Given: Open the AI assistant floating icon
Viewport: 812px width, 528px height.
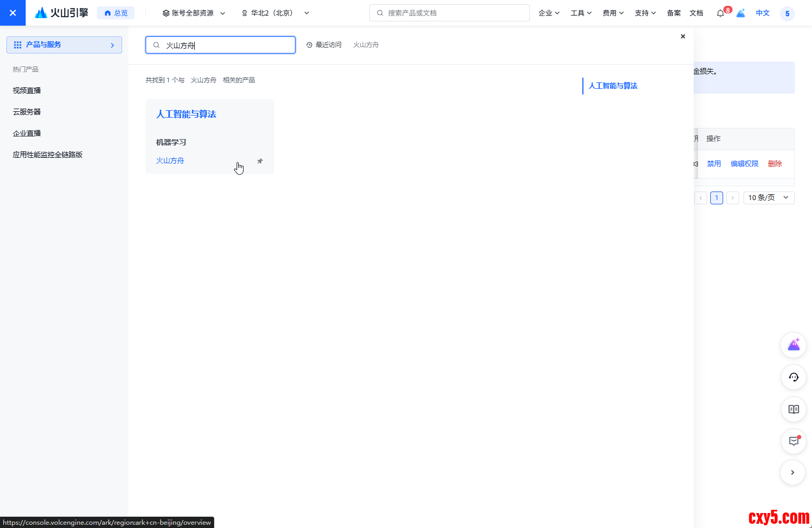Looking at the screenshot, I should point(793,345).
